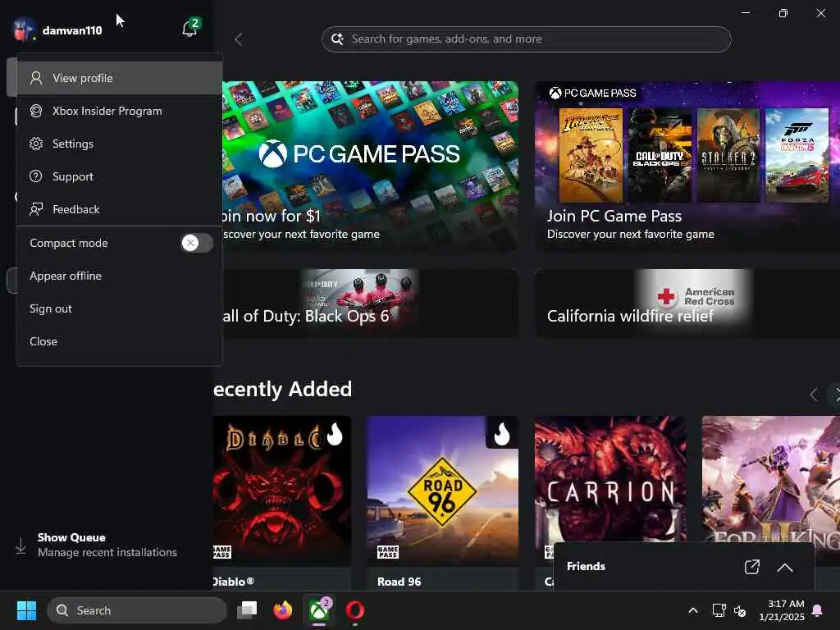Viewport: 840px width, 630px height.
Task: Click the Forza Horizon 5 cover art
Action: (797, 155)
